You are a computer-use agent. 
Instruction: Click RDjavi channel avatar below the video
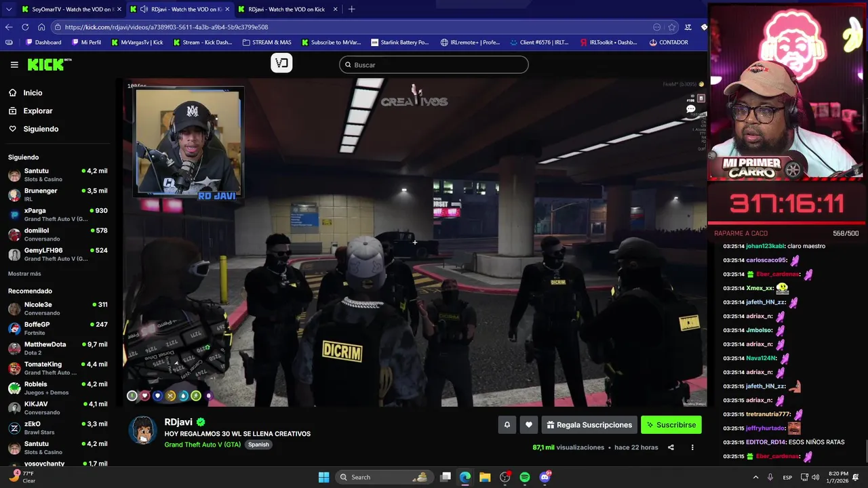tap(143, 430)
